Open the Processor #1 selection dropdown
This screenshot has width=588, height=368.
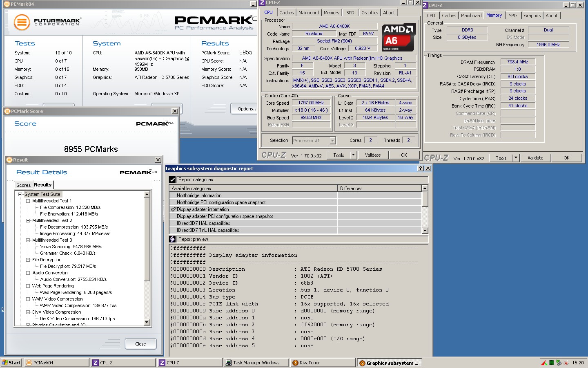pyautogui.click(x=332, y=141)
